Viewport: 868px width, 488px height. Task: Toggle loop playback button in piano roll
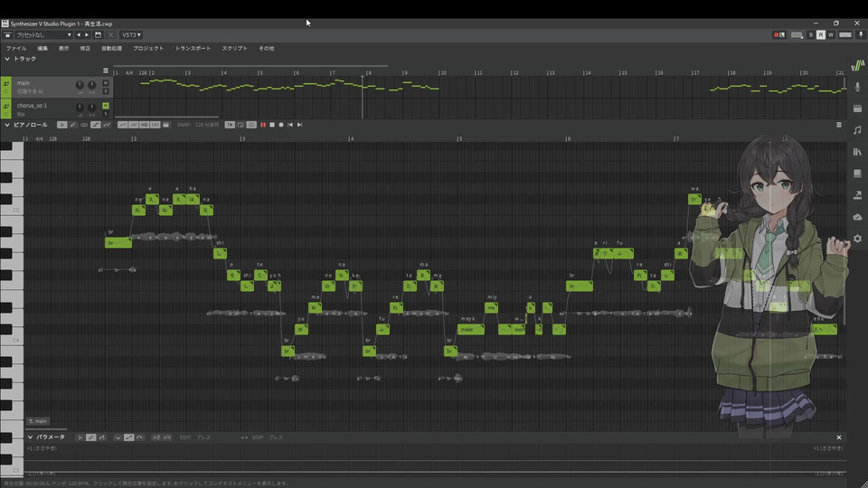pyautogui.click(x=241, y=125)
